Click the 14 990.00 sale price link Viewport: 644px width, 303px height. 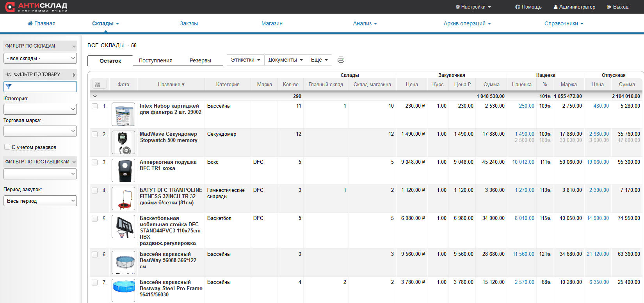pyautogui.click(x=598, y=218)
